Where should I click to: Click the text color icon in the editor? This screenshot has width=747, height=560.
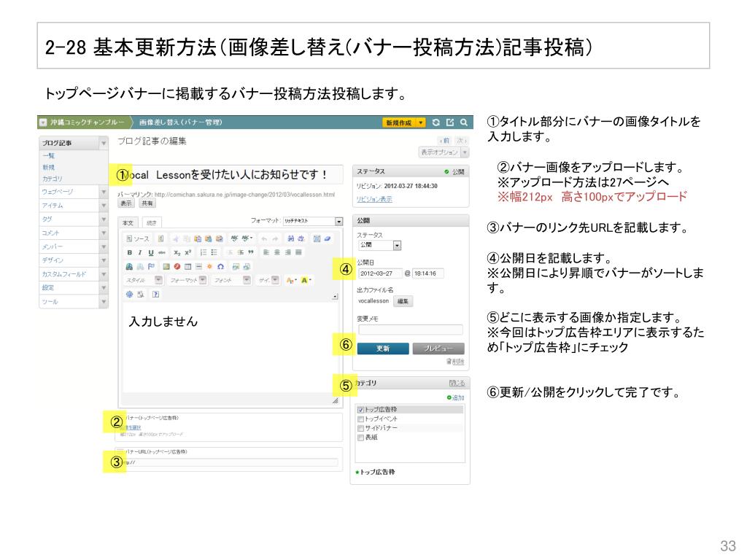tap(291, 281)
